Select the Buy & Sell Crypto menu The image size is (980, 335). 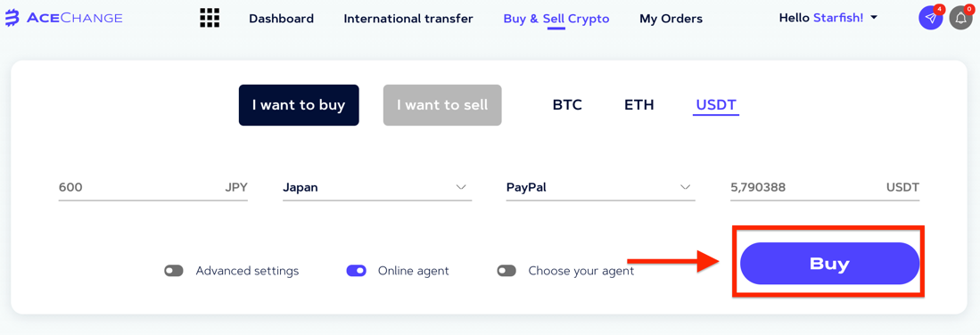point(556,19)
